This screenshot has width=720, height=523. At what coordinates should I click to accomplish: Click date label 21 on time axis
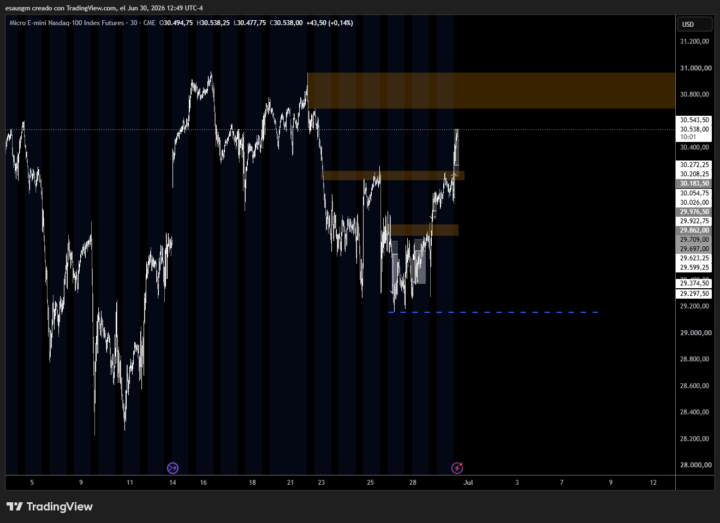290,483
